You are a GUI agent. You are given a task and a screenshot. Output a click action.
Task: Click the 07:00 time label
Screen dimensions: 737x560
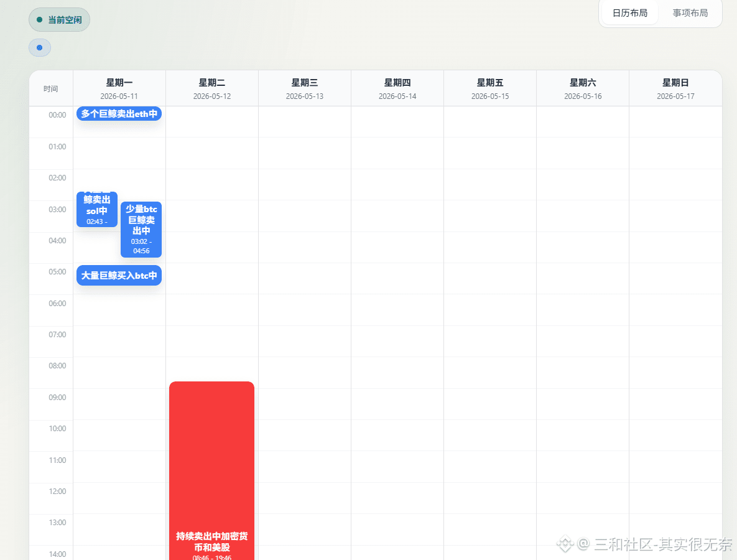click(x=57, y=334)
